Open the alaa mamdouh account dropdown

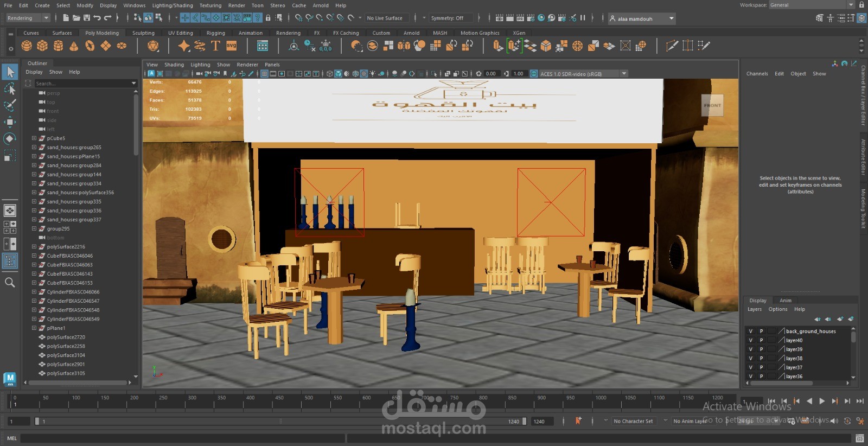pos(642,18)
